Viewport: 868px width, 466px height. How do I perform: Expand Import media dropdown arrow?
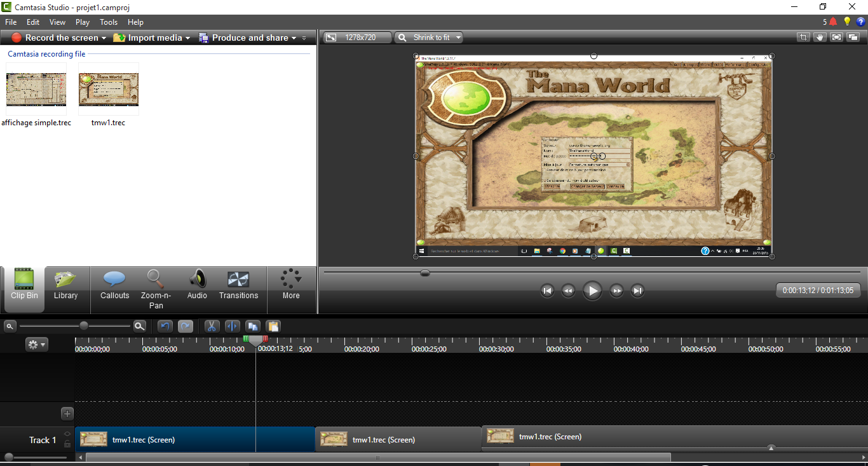[187, 38]
